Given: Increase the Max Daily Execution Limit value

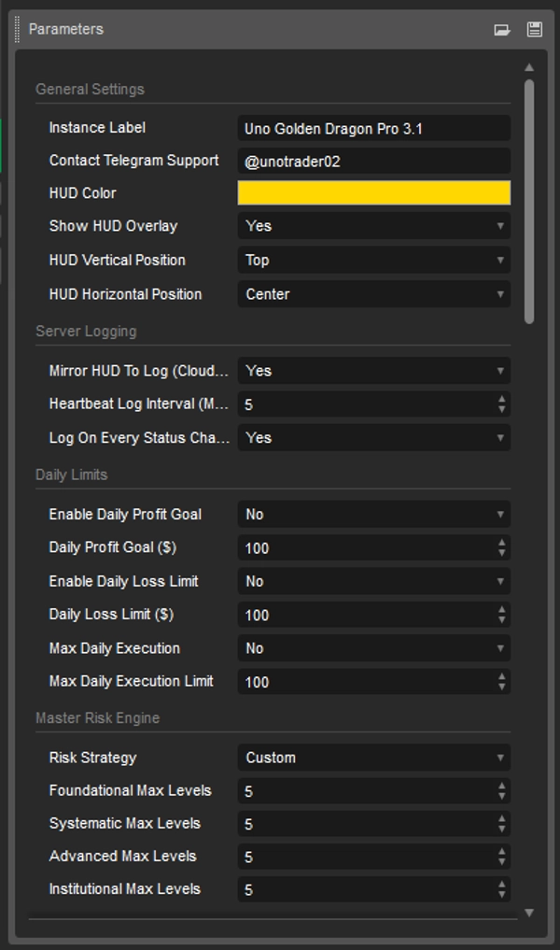Looking at the screenshot, I should (x=502, y=676).
